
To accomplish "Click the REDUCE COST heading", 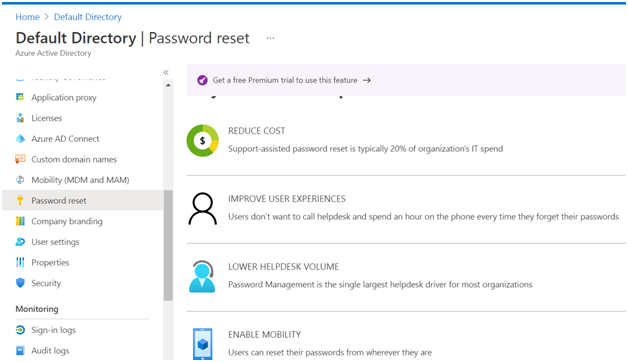I will click(x=257, y=131).
